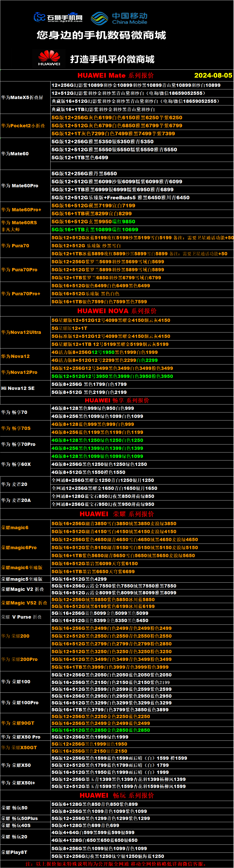Image resolution: width=234 pixels, height=868 pixels.
Task: Click the red Huawei flower logo
Action: (x=49, y=58)
